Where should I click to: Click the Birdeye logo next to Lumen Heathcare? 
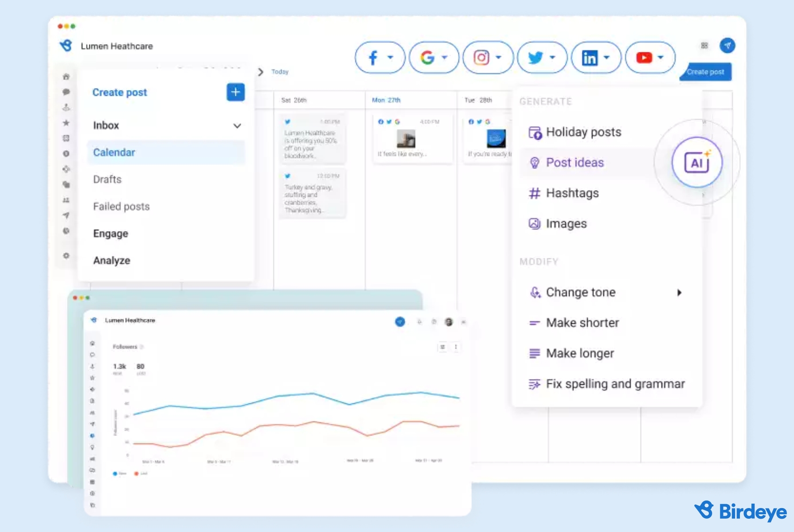(x=66, y=46)
